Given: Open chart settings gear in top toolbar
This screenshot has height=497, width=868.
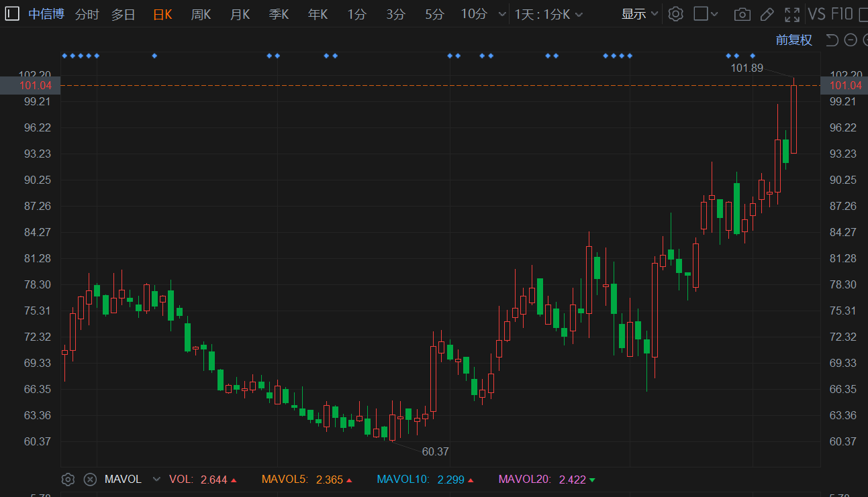Looking at the screenshot, I should [676, 14].
